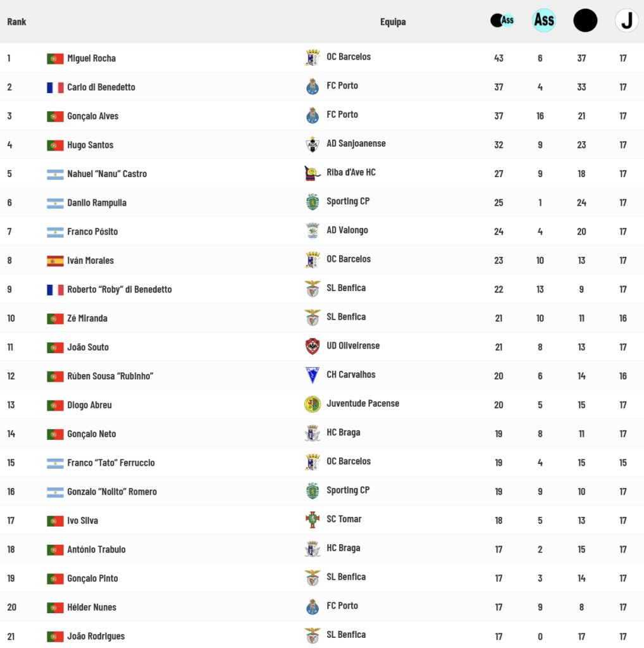Click the AD Valongo club crest
The height and width of the screenshot is (648, 644).
point(313,231)
